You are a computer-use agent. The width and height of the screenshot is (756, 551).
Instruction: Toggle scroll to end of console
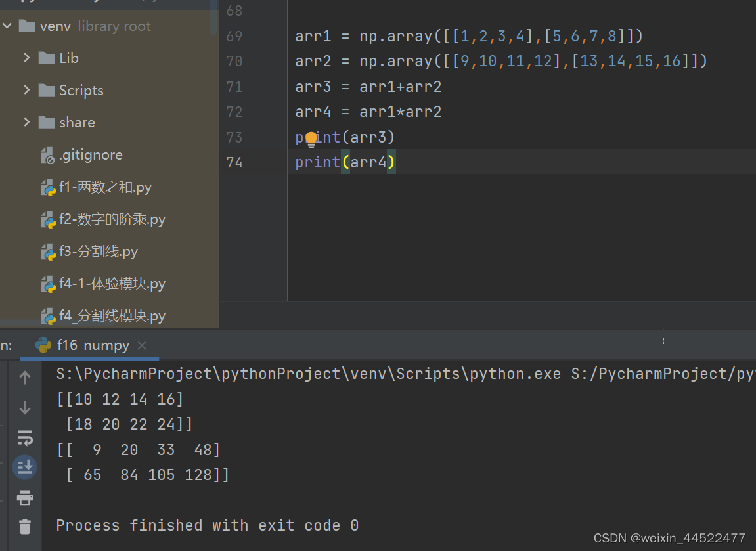tap(25, 467)
